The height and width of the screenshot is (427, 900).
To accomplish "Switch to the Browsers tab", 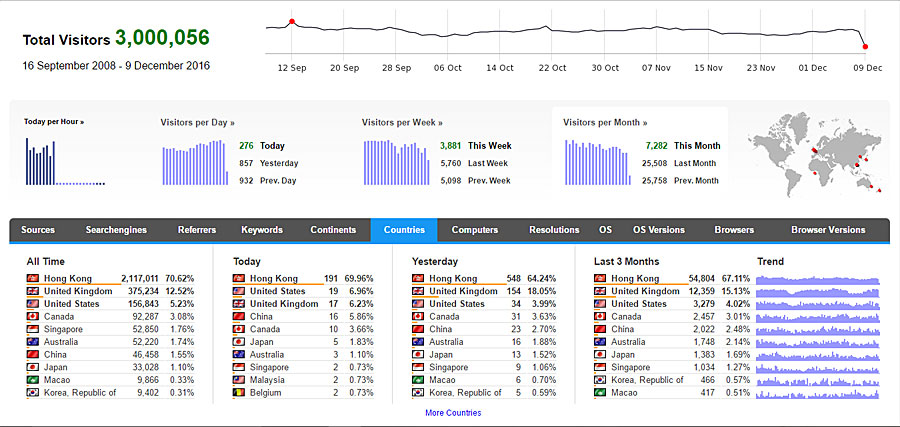I will 734,230.
